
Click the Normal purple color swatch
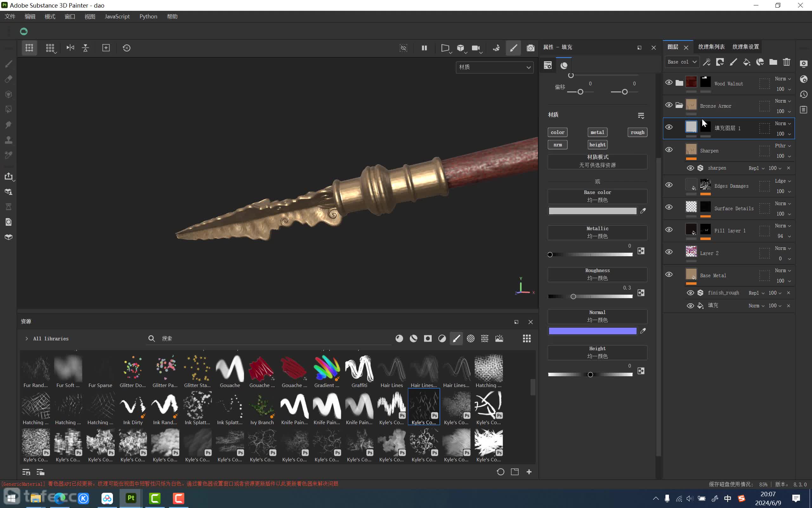click(593, 331)
